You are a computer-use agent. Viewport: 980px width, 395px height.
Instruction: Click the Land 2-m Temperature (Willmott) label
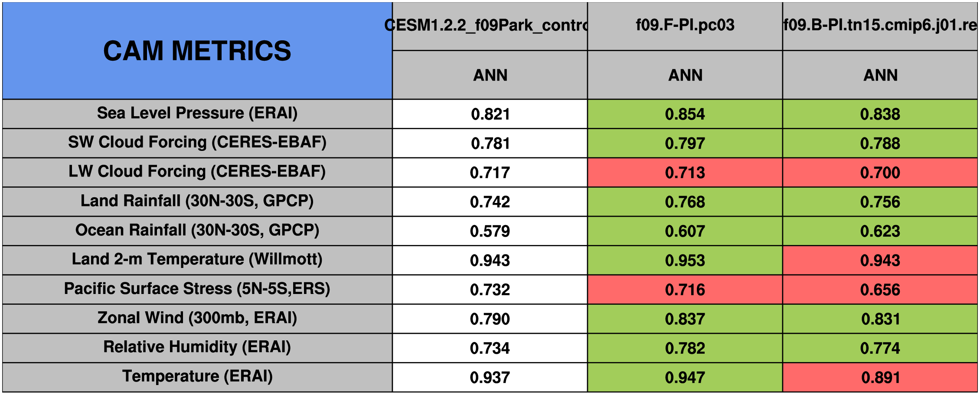click(197, 260)
